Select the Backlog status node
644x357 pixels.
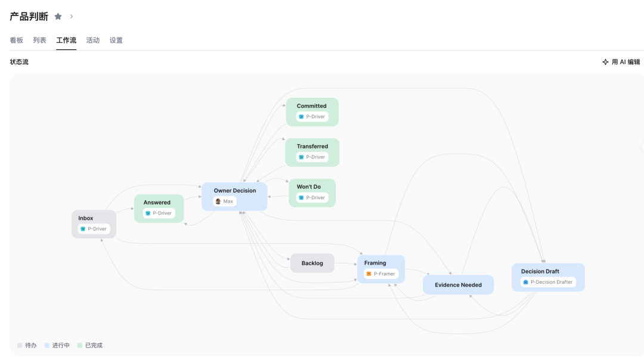(x=312, y=263)
